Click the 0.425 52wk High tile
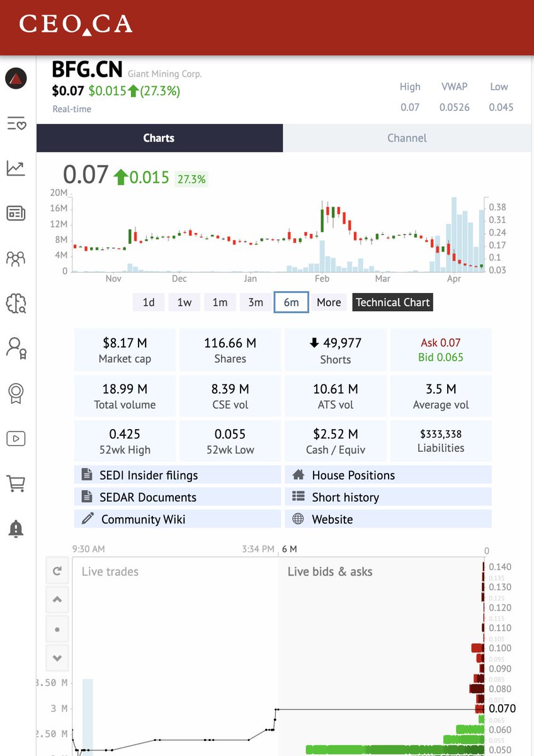The height and width of the screenshot is (756, 534). (x=125, y=441)
